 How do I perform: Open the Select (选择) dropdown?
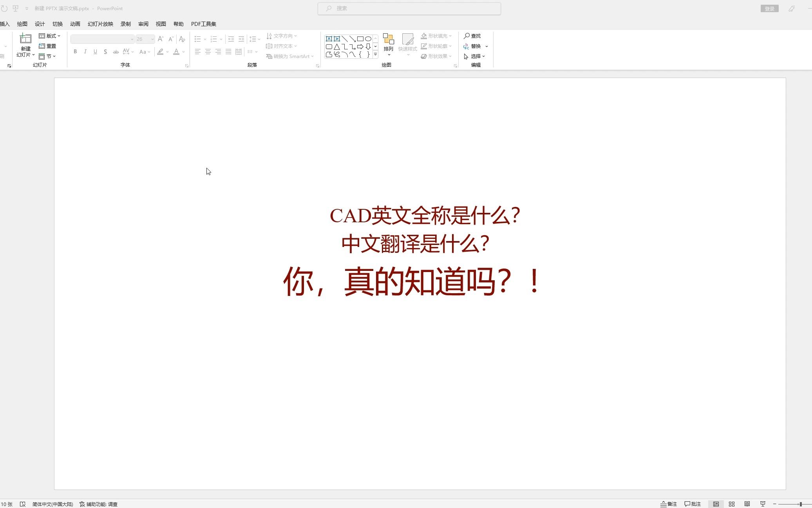(x=475, y=56)
